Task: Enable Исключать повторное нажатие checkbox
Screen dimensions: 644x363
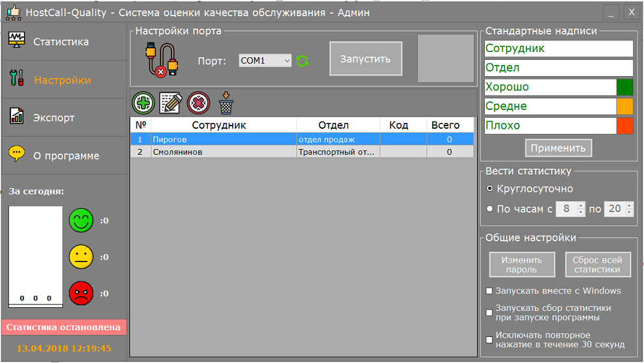Action: (x=489, y=340)
